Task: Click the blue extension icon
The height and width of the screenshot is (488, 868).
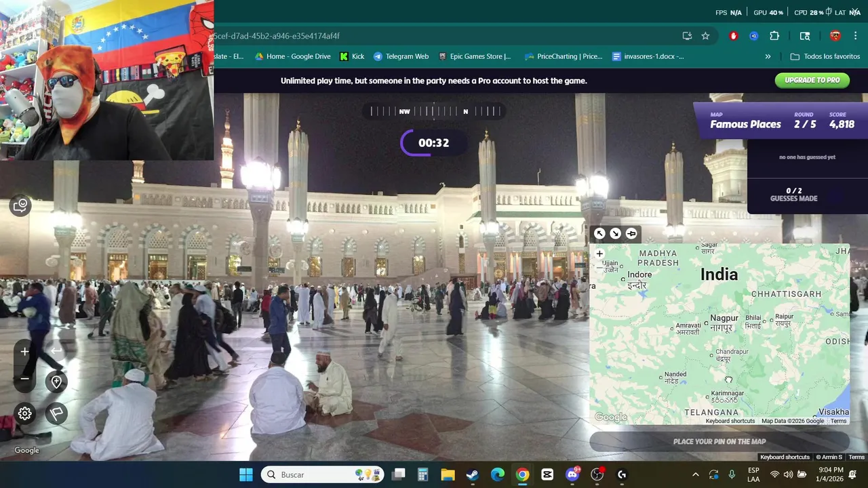Action: (x=753, y=36)
